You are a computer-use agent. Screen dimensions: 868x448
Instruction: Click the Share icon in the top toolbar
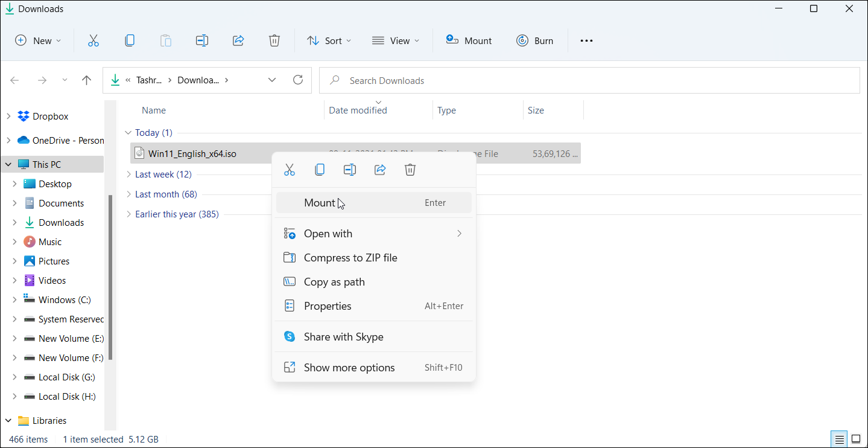(238, 40)
